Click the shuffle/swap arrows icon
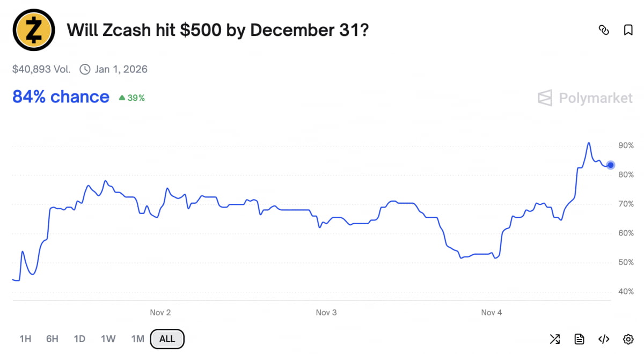644x354 pixels. 555,339
